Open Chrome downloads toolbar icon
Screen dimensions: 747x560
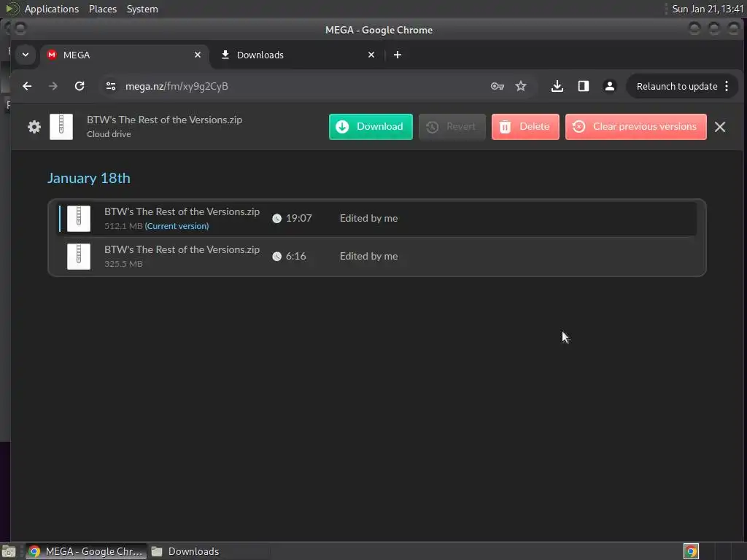(x=557, y=86)
